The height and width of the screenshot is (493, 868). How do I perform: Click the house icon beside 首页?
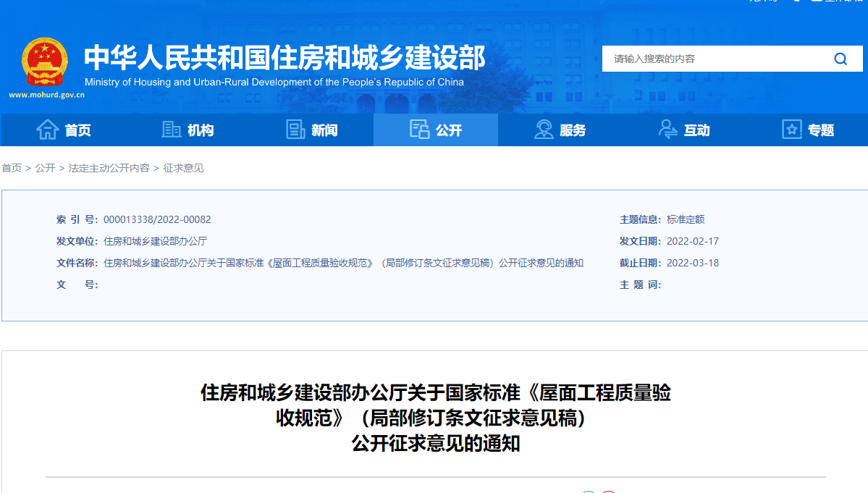[48, 130]
